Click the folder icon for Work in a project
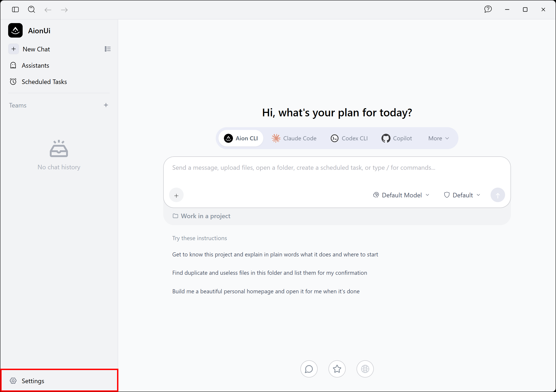Screen dimensions: 556x392 tap(175, 216)
